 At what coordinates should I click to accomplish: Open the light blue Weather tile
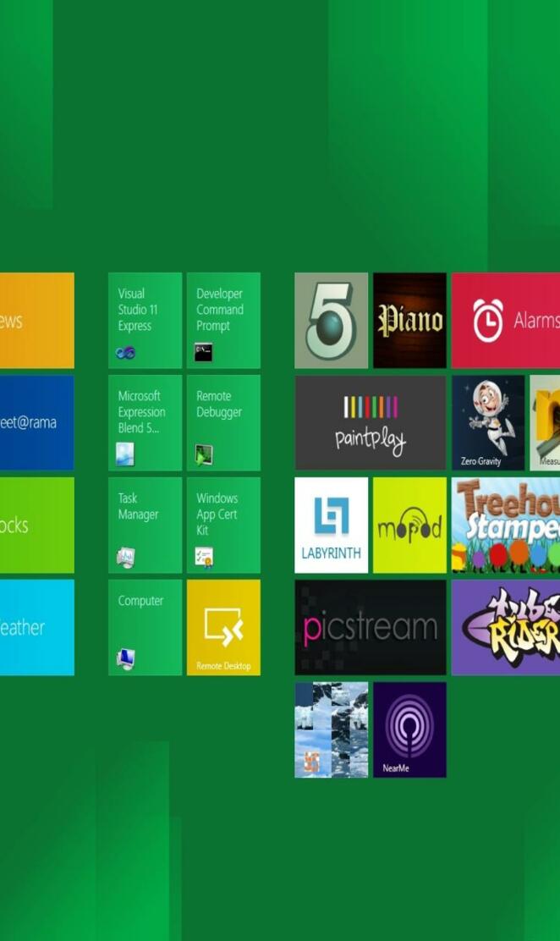click(x=36, y=627)
